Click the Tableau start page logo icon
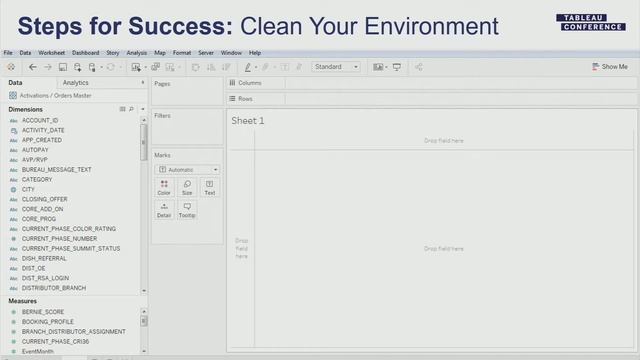This screenshot has height=360, width=640. tap(11, 67)
